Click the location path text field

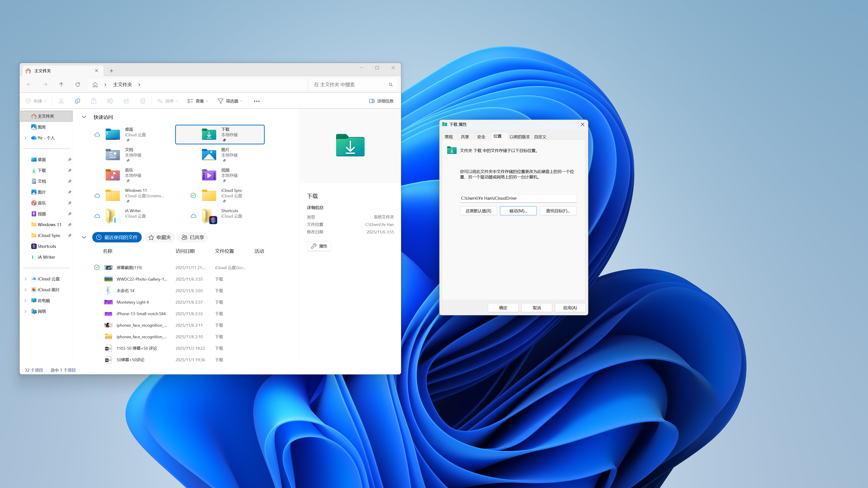pyautogui.click(x=518, y=198)
